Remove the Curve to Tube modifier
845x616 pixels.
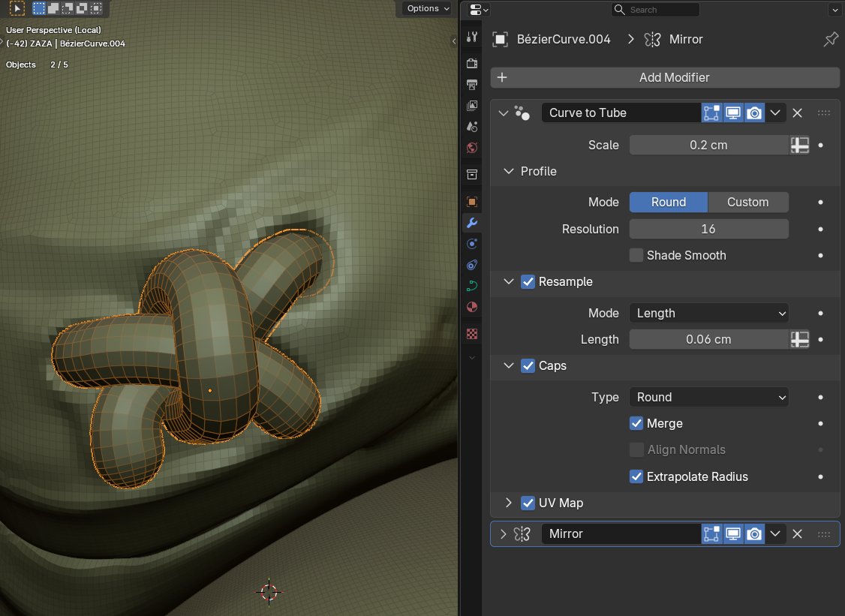[798, 113]
